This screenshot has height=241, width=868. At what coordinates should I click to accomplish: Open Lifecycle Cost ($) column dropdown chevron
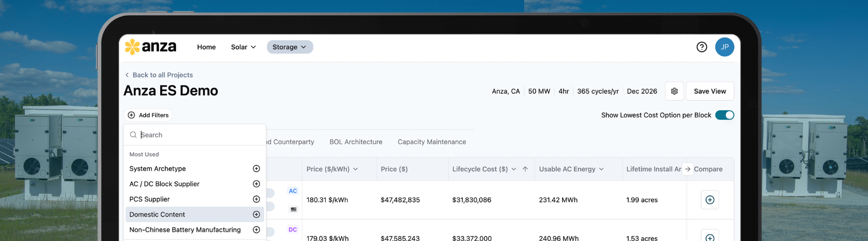tap(514, 169)
